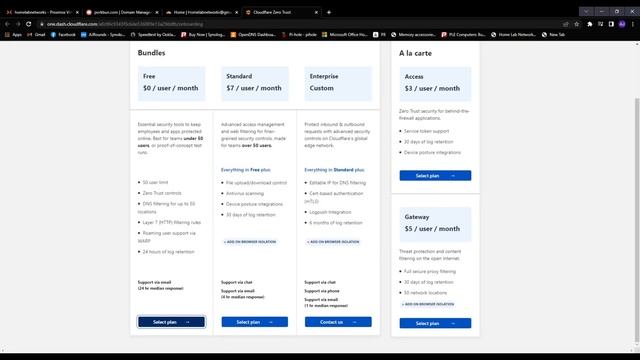Click the A la carte heading
The width and height of the screenshot is (640, 360).
coord(415,53)
